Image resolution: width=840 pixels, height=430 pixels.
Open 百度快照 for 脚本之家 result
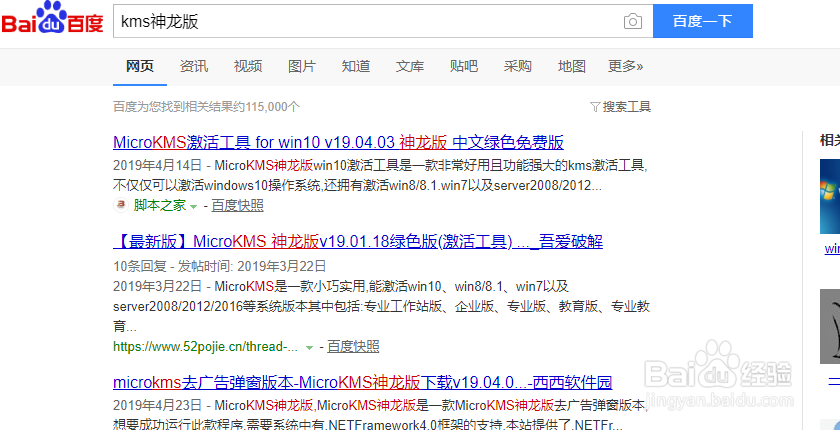point(237,206)
